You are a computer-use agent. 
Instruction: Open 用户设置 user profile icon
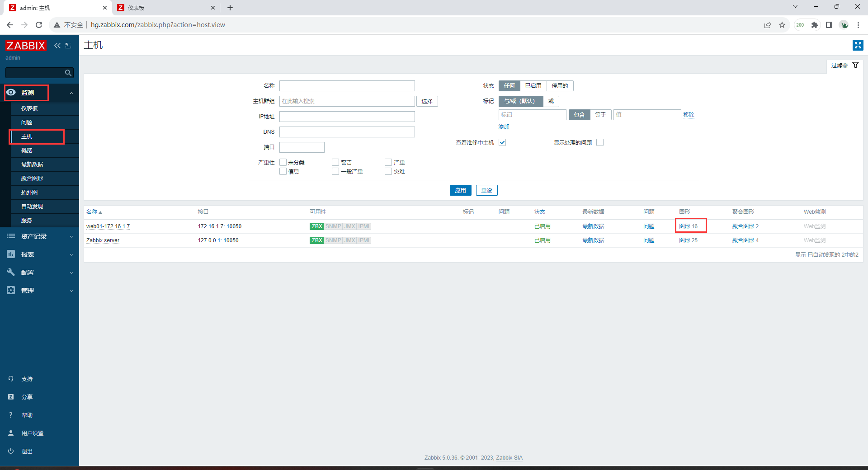(11, 433)
